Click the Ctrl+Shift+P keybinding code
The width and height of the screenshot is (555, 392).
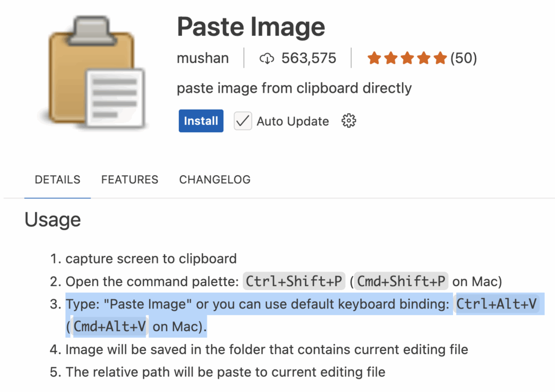point(294,281)
